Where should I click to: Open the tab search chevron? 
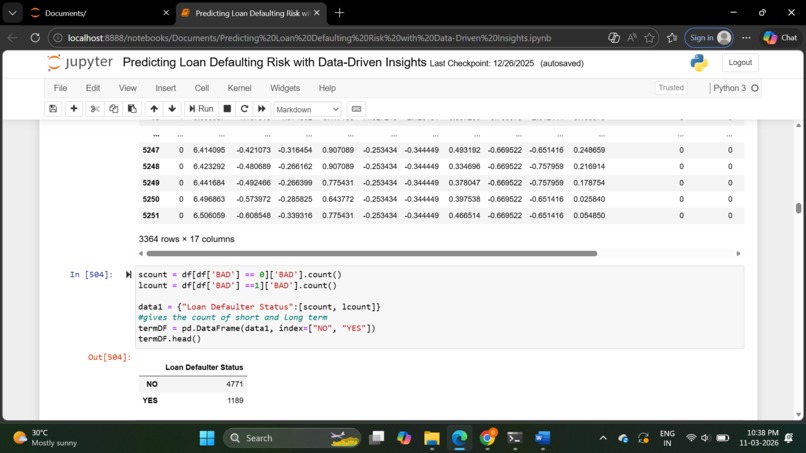coord(12,13)
